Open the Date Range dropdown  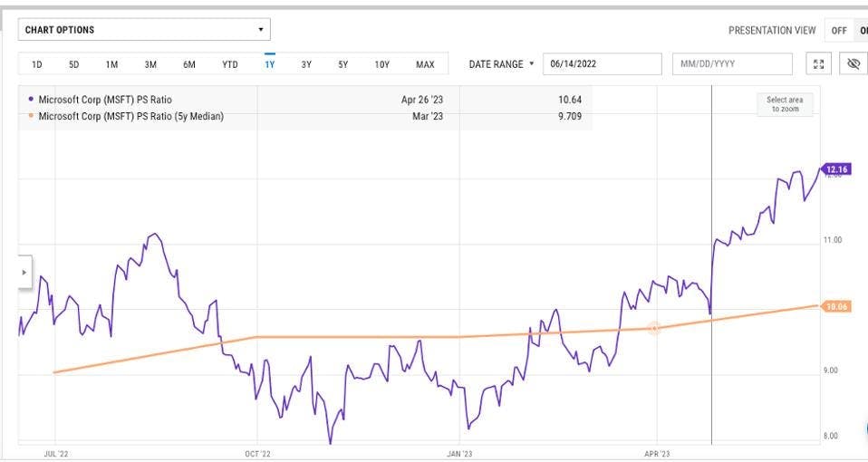502,64
